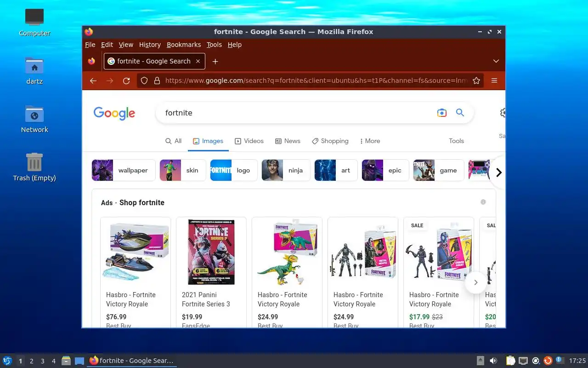The height and width of the screenshot is (368, 588).
Task: Open the Network desktop icon
Action: click(x=34, y=119)
